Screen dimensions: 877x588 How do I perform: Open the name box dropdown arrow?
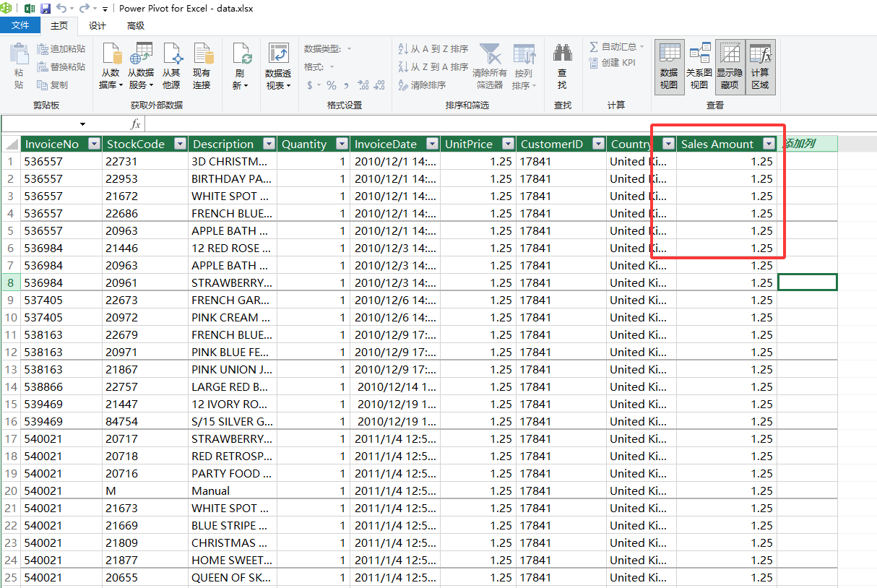click(82, 124)
